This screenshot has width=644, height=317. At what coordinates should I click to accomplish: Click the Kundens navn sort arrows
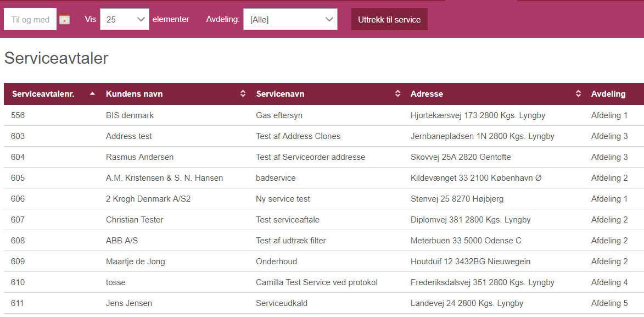[x=243, y=94]
